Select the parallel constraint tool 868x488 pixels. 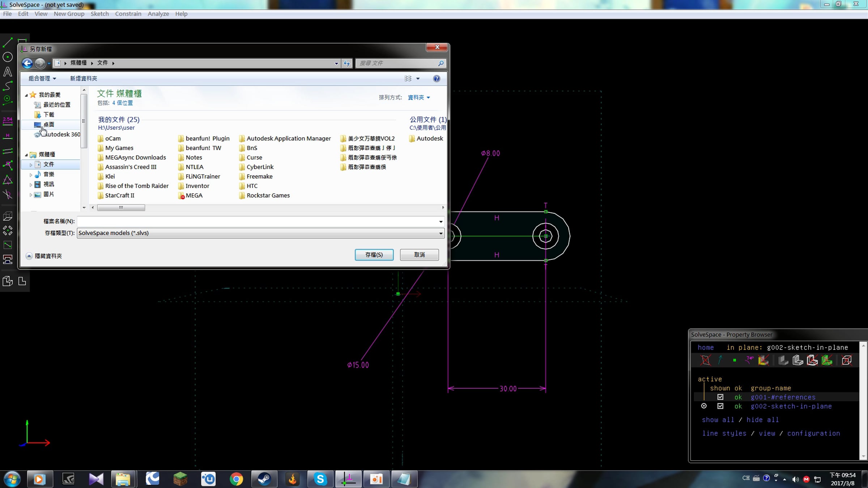[x=8, y=151]
